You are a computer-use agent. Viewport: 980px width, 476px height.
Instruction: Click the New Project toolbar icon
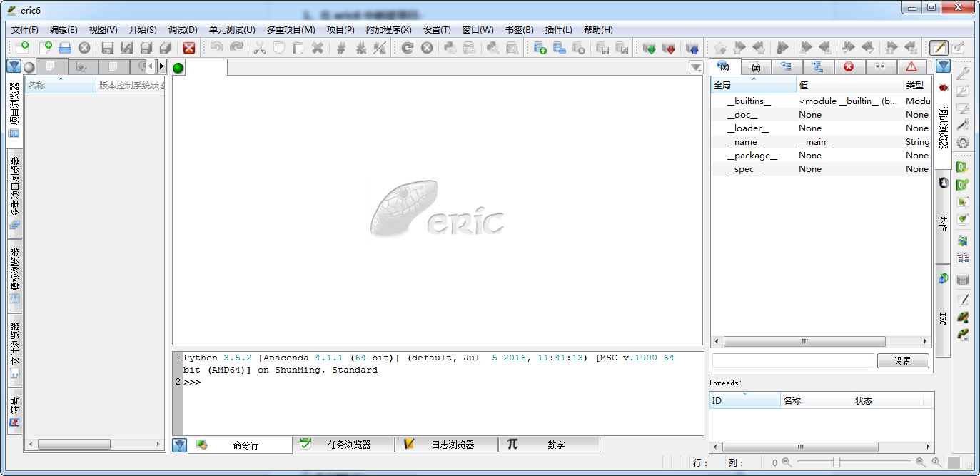(x=22, y=48)
